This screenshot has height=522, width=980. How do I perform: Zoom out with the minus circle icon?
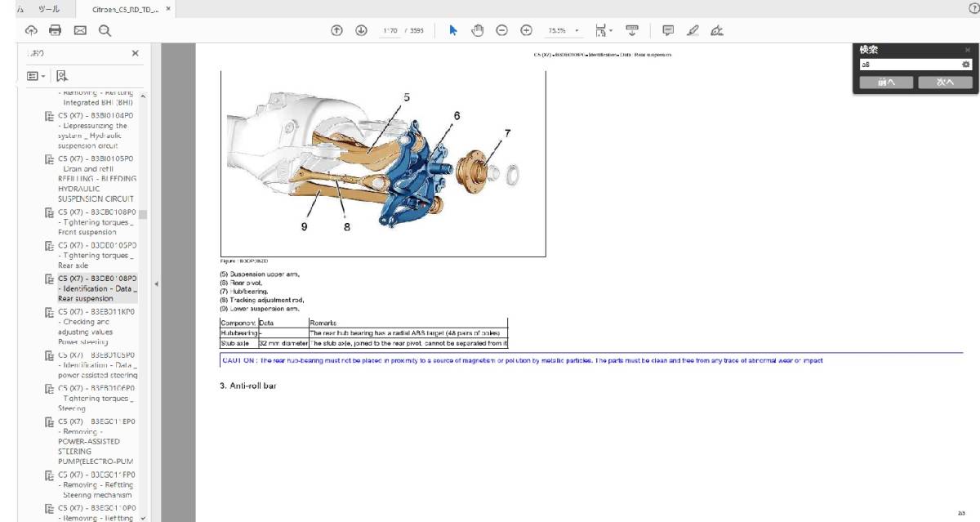coord(502,30)
